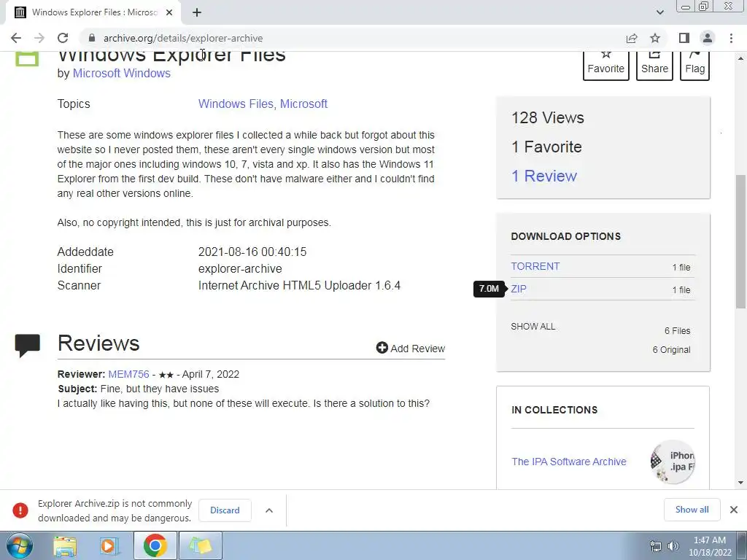Image resolution: width=747 pixels, height=560 pixels.
Task: Click the Reviews speech bubble icon
Action: (x=27, y=346)
